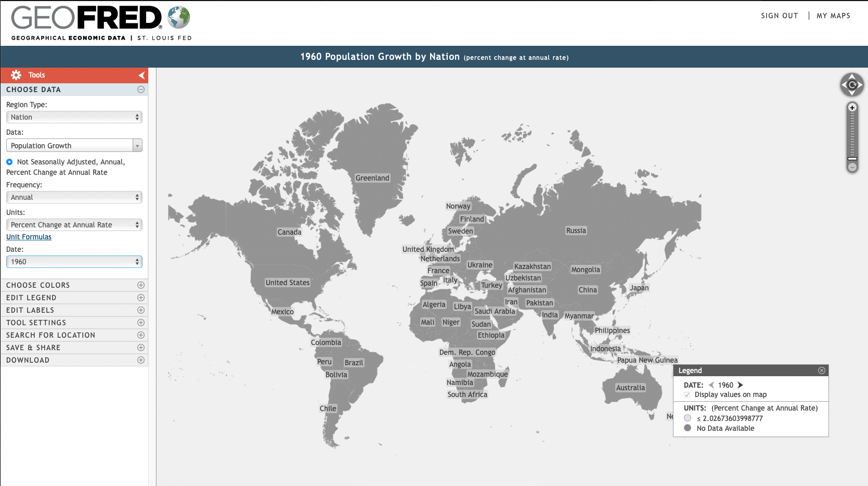
Task: Click the Brazil map label
Action: [x=354, y=363]
